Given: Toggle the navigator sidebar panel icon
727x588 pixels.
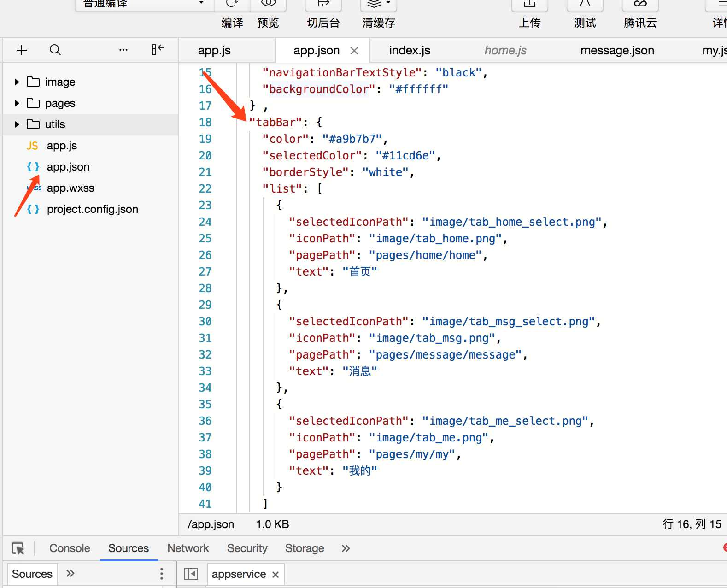Looking at the screenshot, I should (191, 574).
